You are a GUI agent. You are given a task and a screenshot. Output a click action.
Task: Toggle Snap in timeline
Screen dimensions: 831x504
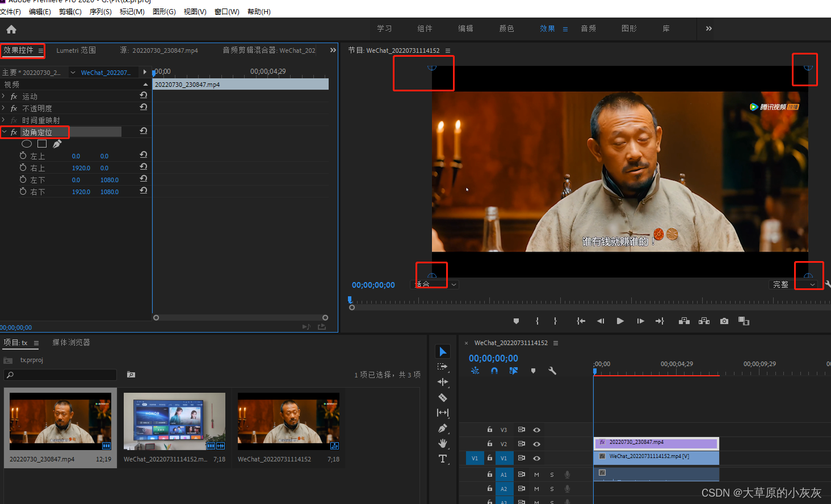click(494, 371)
